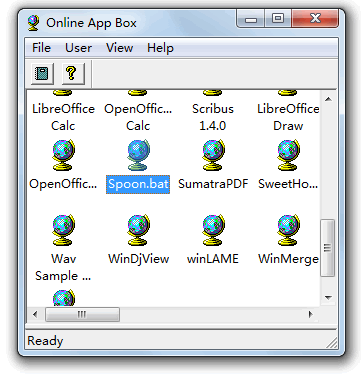Click the WinDjView globe icon
This screenshot has width=361, height=375.
pos(138,231)
